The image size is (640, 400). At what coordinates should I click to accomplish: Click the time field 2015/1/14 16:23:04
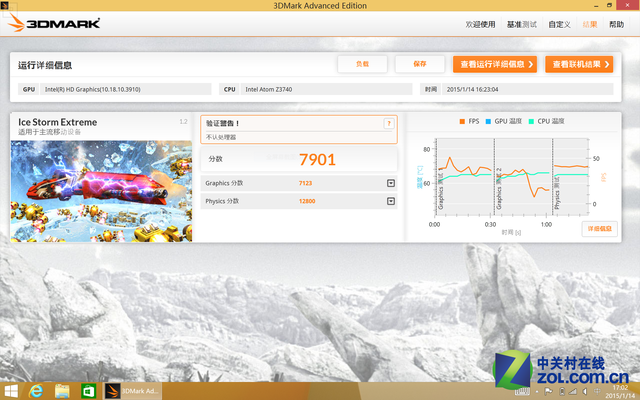coord(527,89)
